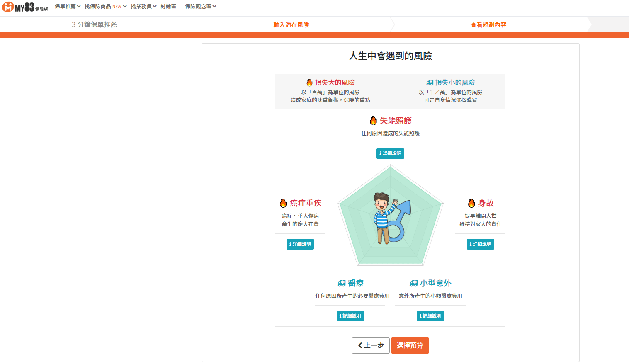Image resolution: width=629 pixels, height=364 pixels.
Task: Click the flame icon beside 損失大的風險
Action: 309,83
